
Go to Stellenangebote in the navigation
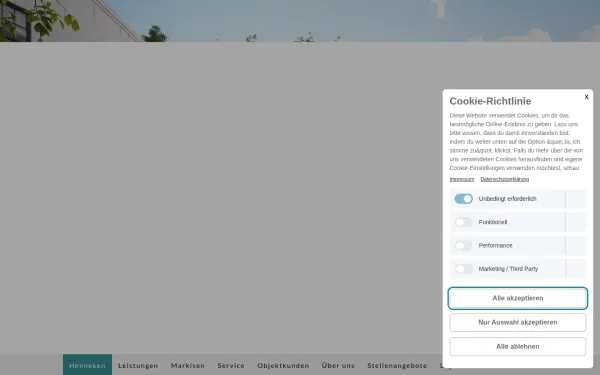397,365
